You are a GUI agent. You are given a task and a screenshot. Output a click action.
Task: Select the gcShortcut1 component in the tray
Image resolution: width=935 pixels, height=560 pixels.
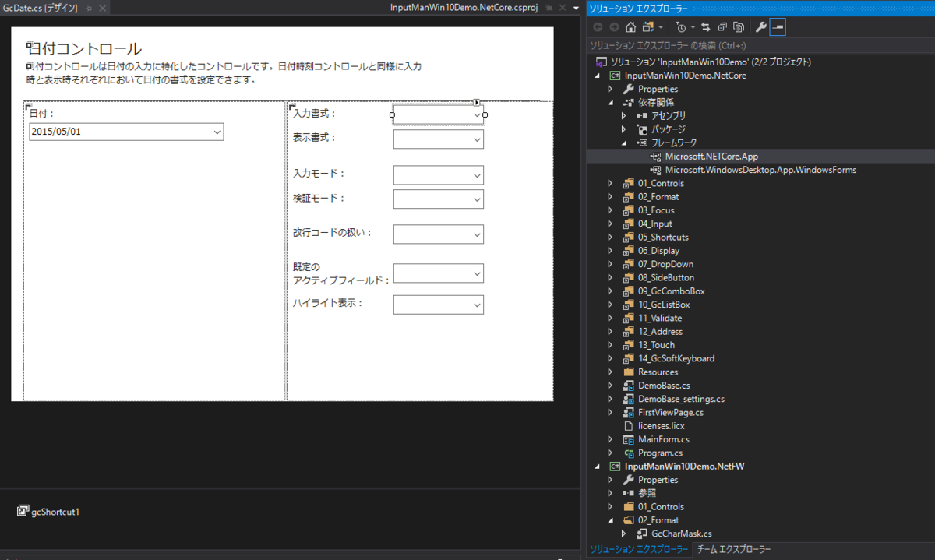coord(48,512)
